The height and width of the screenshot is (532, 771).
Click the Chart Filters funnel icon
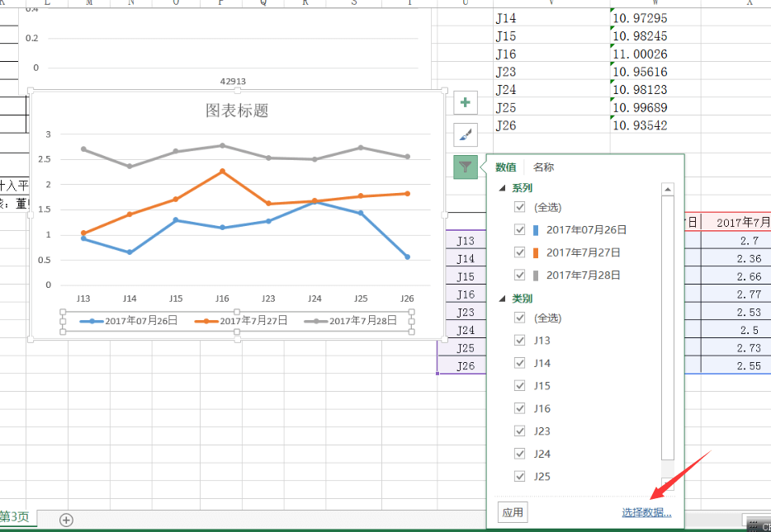tap(465, 166)
